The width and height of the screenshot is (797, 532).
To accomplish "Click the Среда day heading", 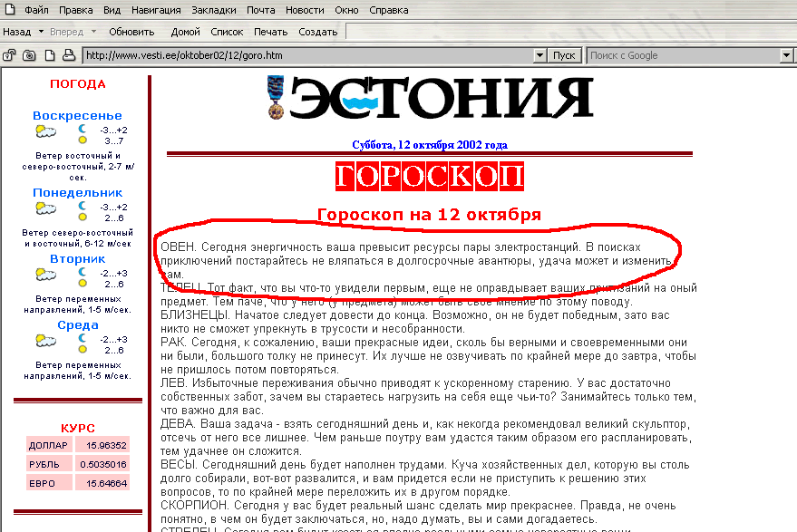I will (x=78, y=325).
